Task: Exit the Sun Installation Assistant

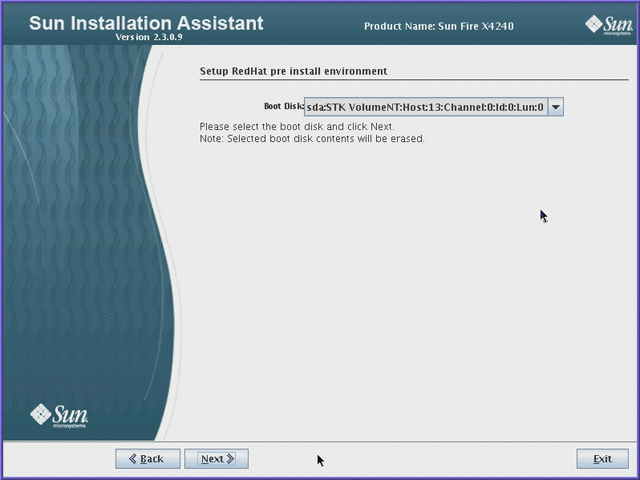Action: tap(602, 459)
